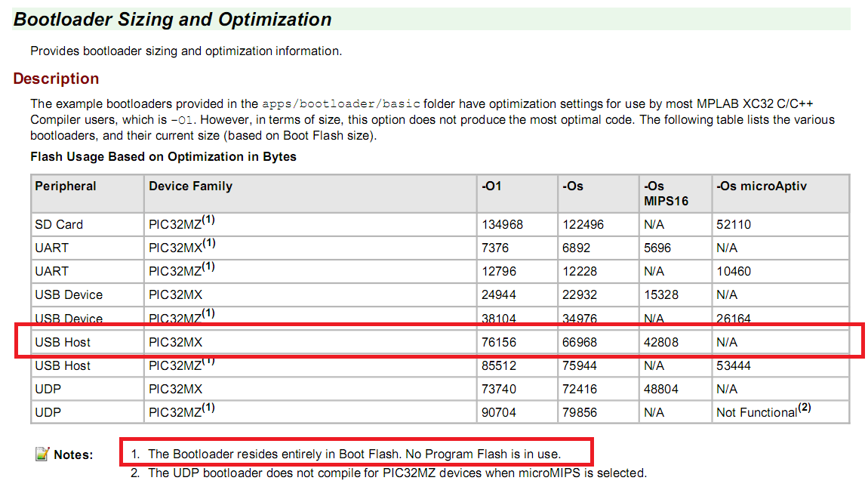Click the value 5696
This screenshot has width=868, height=496.
[657, 248]
